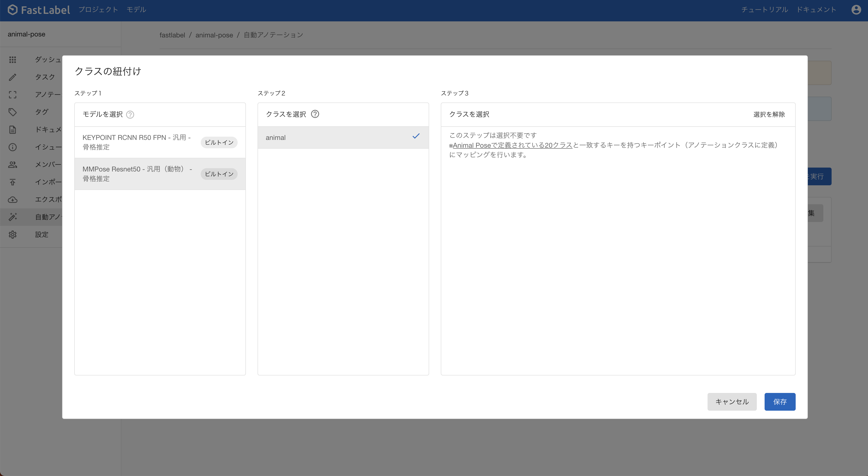Click the export cloud icon in sidebar
The image size is (868, 476).
tap(12, 200)
